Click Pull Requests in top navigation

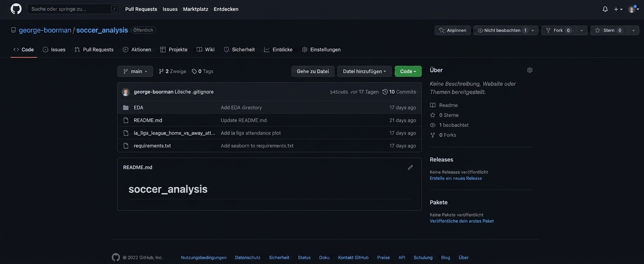(141, 9)
